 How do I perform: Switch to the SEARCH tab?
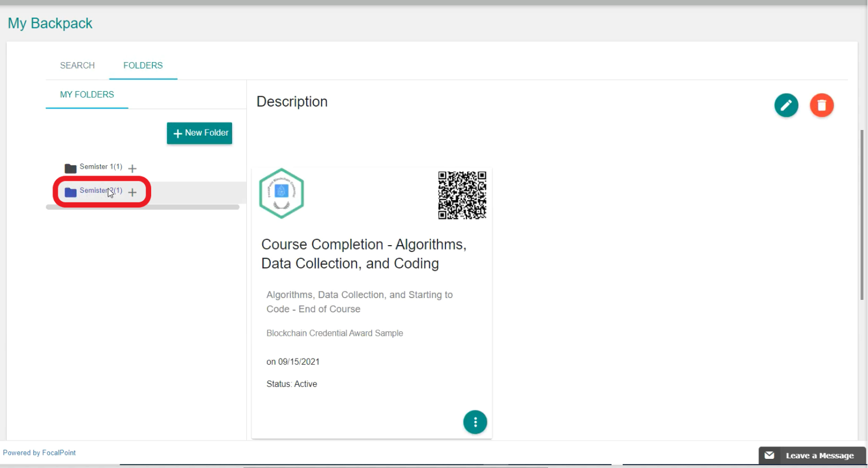pos(78,66)
